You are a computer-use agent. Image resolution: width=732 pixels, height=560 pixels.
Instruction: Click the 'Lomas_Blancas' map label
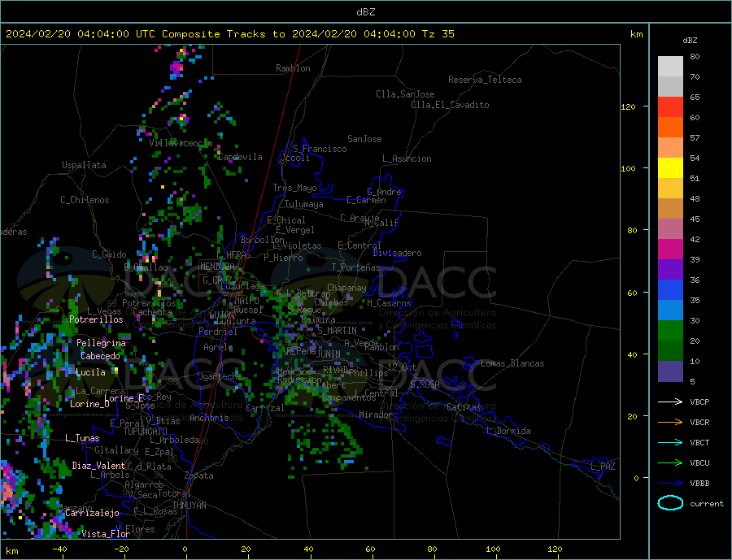[x=512, y=363]
